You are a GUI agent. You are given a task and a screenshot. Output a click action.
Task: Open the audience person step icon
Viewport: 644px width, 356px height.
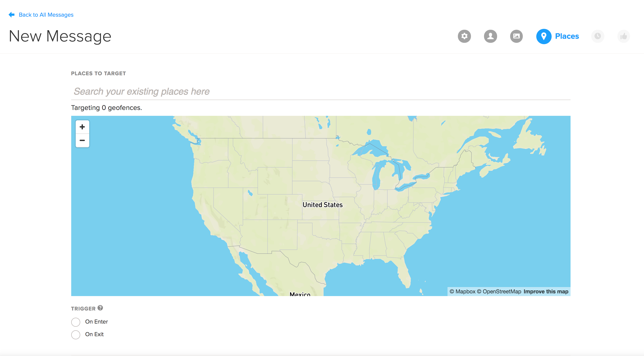click(x=490, y=36)
